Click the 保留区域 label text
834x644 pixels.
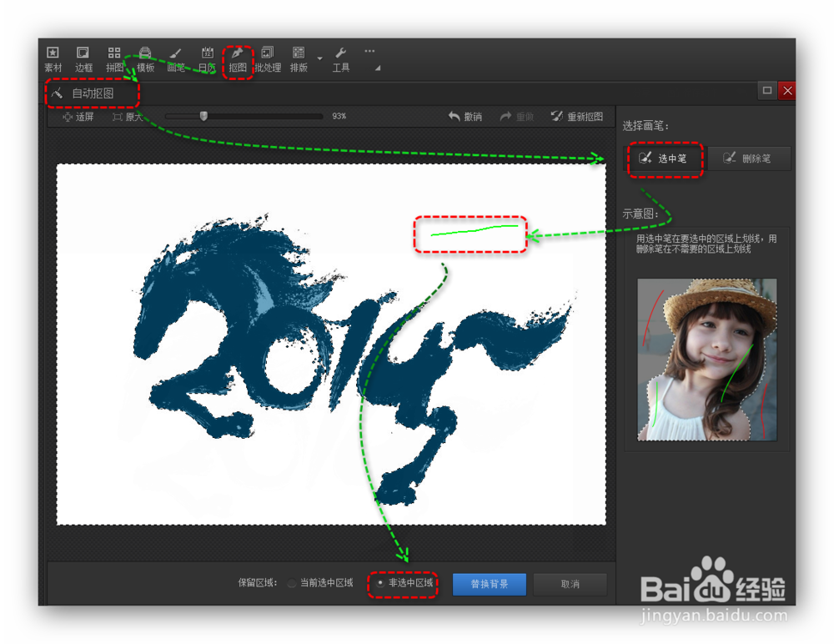258,583
